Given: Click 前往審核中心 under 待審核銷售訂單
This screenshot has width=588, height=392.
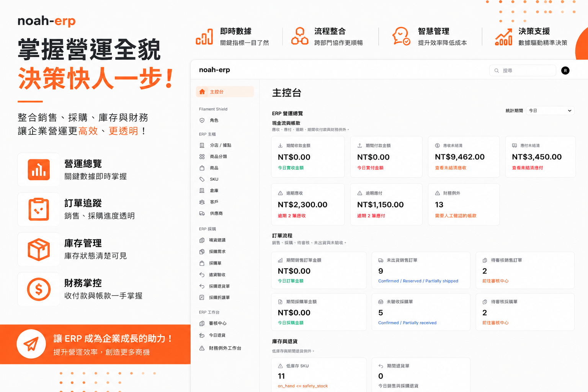Looking at the screenshot, I should (495, 281).
